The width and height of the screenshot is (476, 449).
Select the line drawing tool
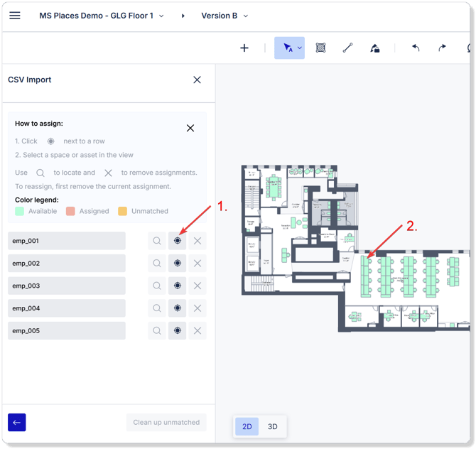(347, 48)
